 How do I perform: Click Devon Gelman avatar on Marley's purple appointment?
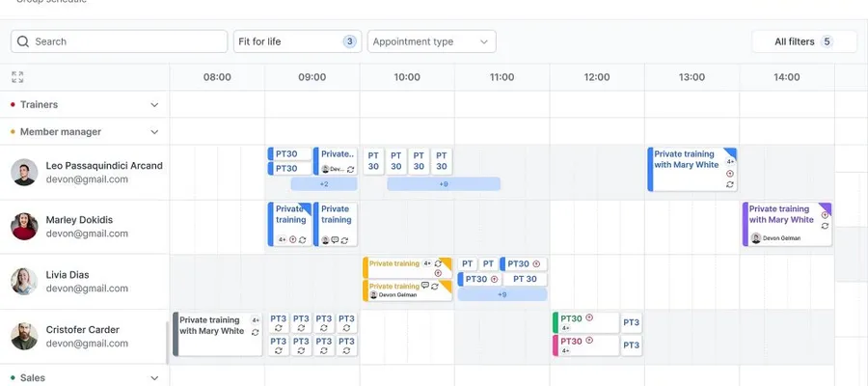(755, 238)
